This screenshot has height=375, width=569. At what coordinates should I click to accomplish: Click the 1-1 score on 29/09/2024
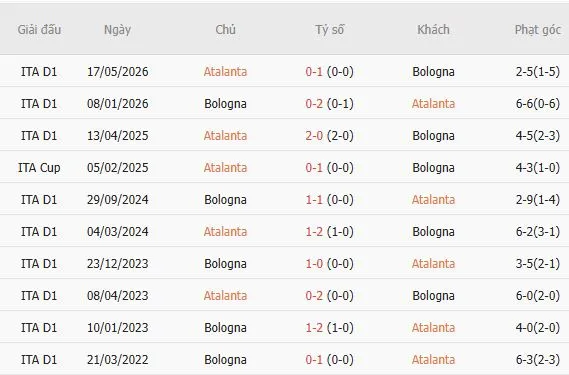pos(314,200)
